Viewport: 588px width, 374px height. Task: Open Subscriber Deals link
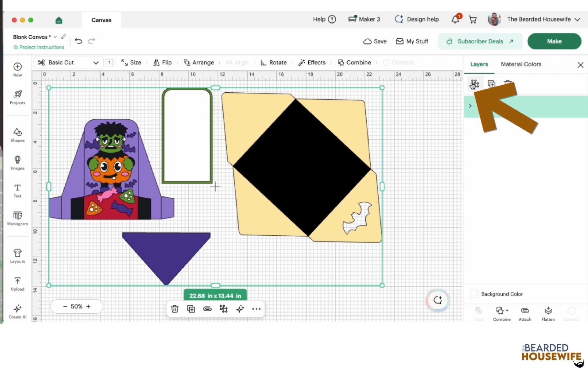coord(480,41)
